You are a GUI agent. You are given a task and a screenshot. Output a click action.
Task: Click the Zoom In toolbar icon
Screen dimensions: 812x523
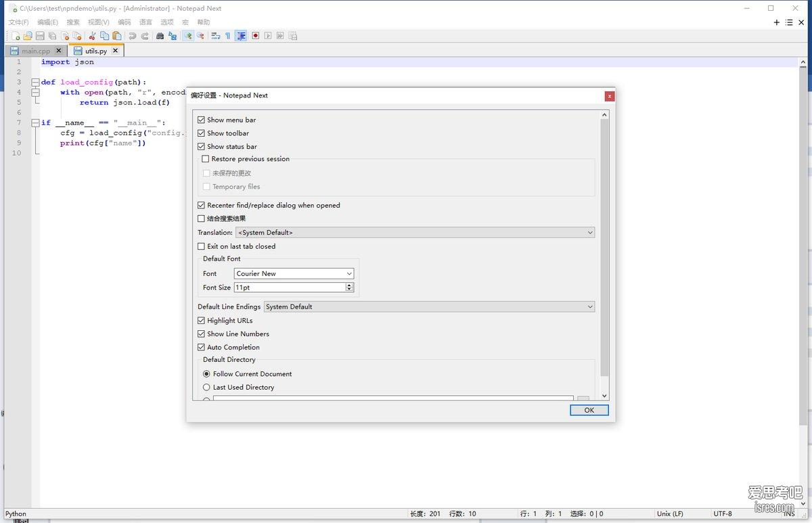[187, 36]
